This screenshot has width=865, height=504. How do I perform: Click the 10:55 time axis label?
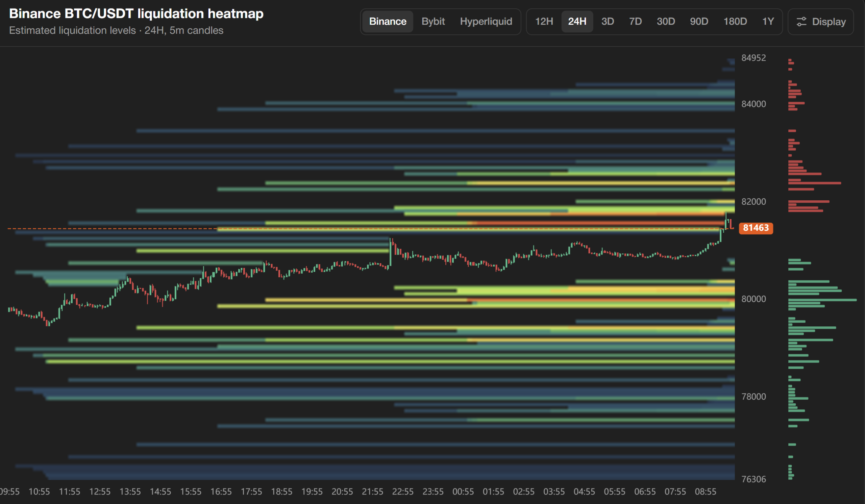pos(39,492)
